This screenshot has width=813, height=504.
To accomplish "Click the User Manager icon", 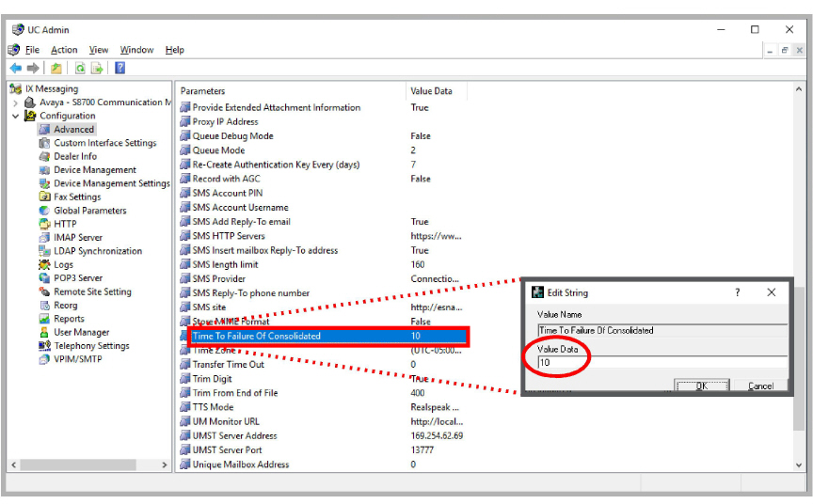I will 44,332.
